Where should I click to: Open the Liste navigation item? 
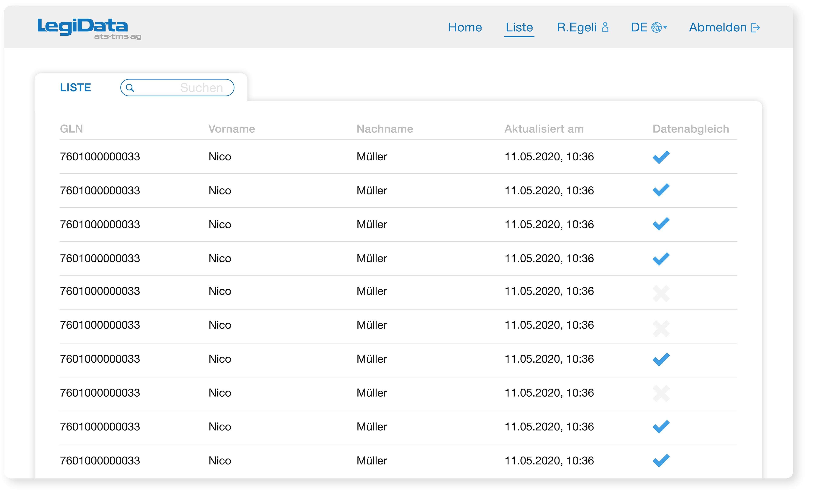519,27
